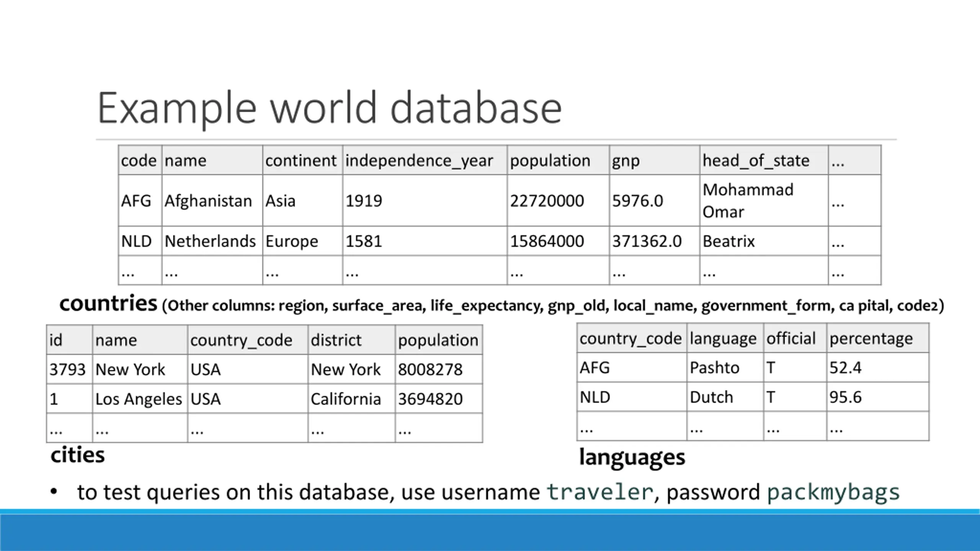980x551 pixels.
Task: Click the 'district' column header
Action: (351, 340)
